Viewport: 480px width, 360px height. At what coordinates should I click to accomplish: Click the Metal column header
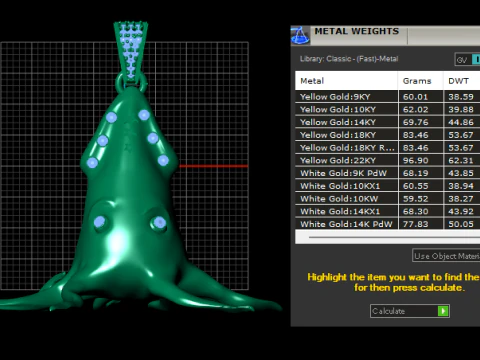[346, 81]
